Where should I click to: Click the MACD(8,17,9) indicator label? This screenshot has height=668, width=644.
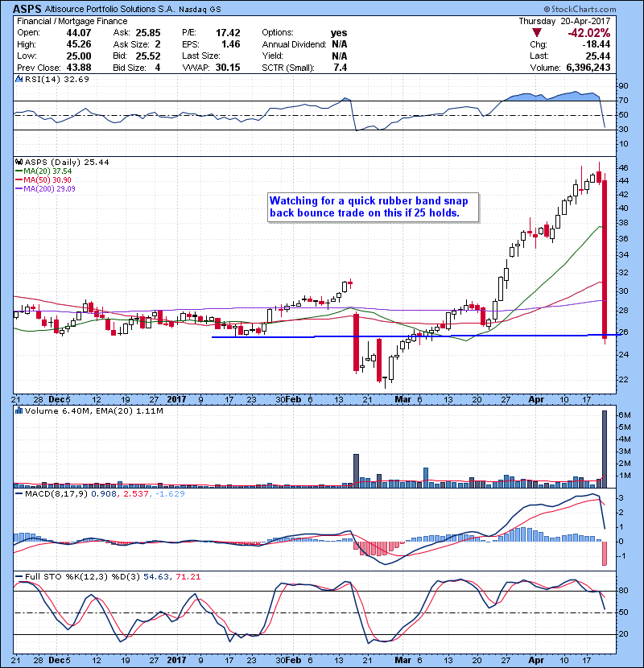56,494
